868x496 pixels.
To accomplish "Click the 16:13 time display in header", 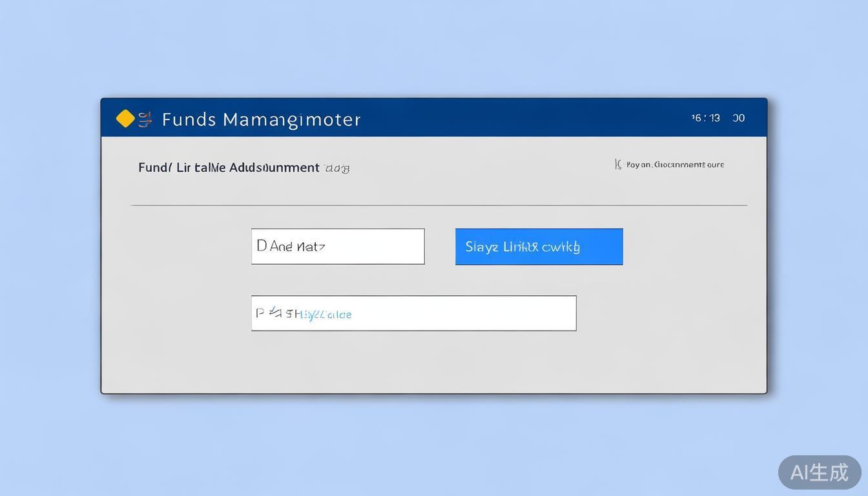I will coord(705,118).
